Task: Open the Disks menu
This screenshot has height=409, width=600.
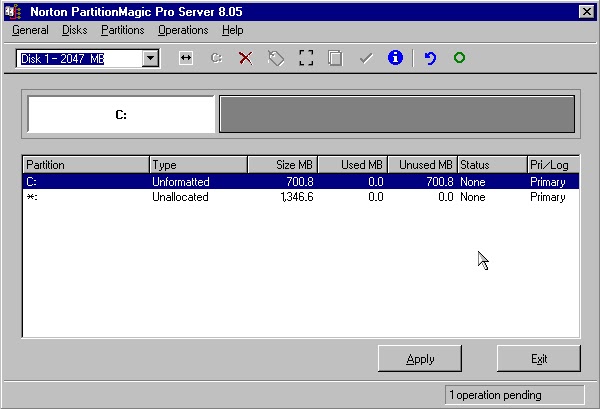Action: (75, 30)
